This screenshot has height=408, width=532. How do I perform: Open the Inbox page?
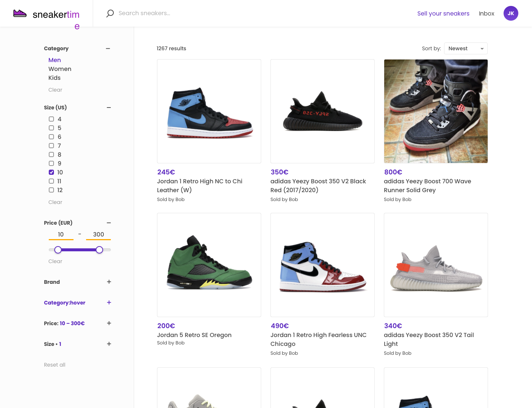coord(487,13)
